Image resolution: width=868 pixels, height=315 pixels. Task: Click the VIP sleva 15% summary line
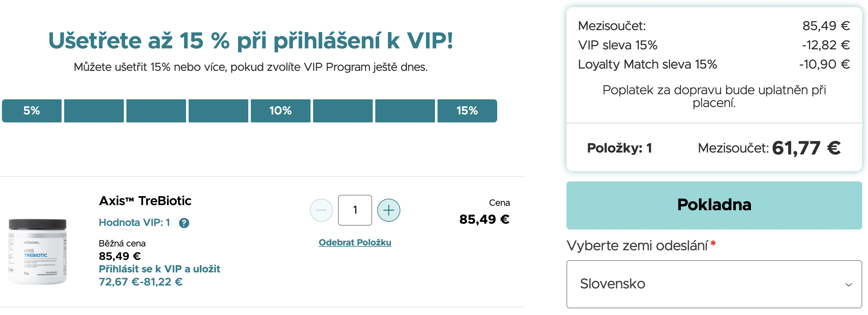tap(618, 45)
